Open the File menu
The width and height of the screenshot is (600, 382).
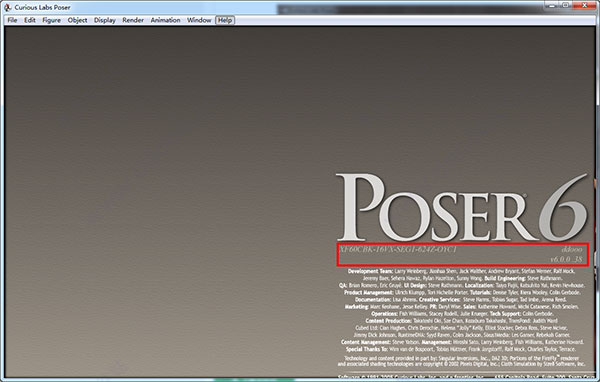point(12,20)
